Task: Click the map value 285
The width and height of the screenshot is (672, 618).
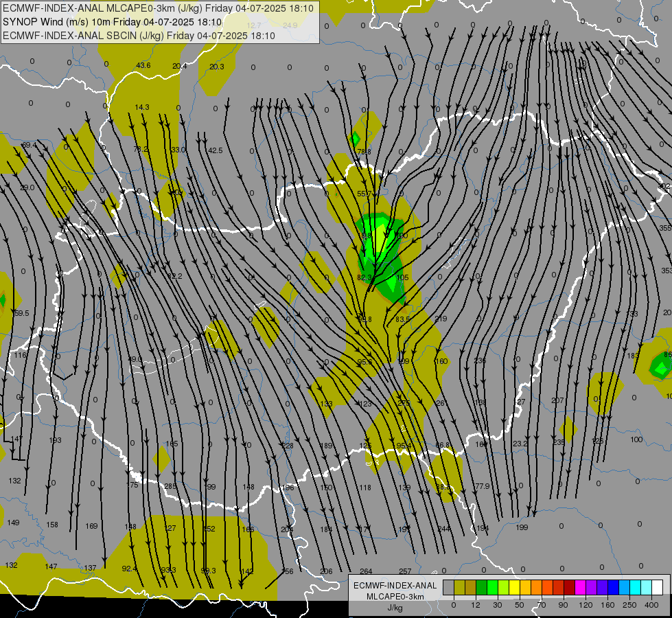Action: pyautogui.click(x=170, y=486)
